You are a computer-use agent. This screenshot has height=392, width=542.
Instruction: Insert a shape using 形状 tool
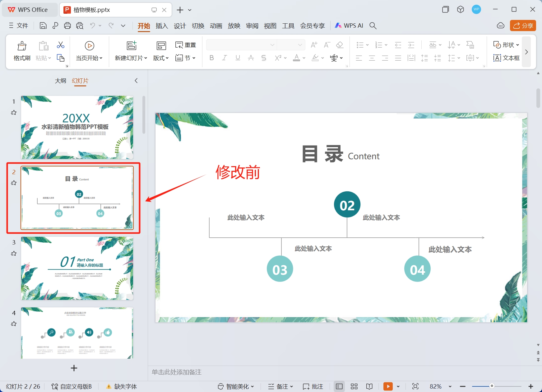(x=507, y=44)
